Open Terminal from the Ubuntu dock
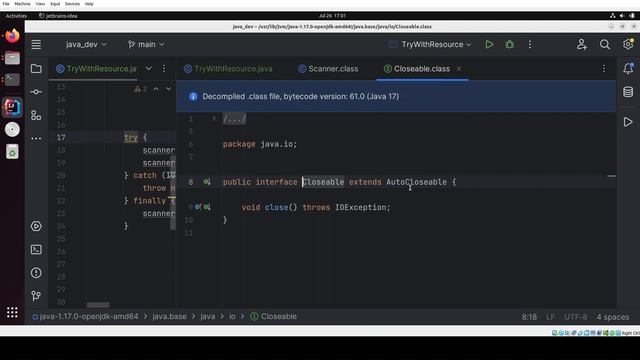The height and width of the screenshot is (360, 640). click(x=12, y=79)
